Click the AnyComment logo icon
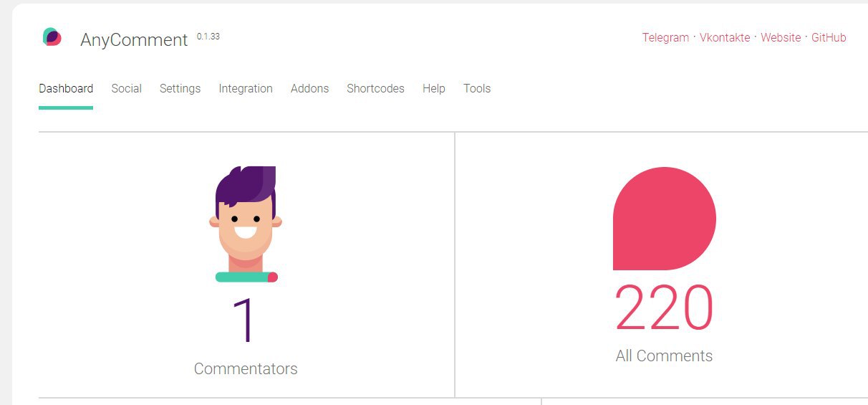Viewport: 868px width, 405px height. [x=52, y=37]
